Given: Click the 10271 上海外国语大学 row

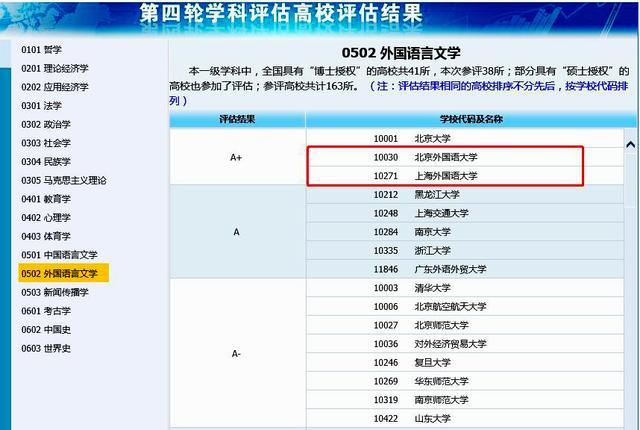Looking at the screenshot, I should (x=465, y=176).
